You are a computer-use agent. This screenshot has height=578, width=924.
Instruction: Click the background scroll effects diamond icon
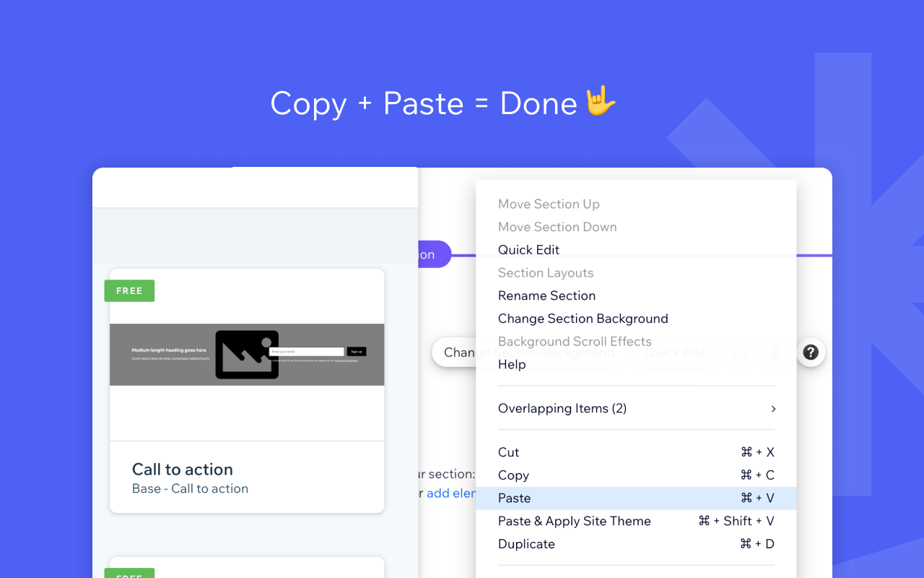click(x=774, y=352)
